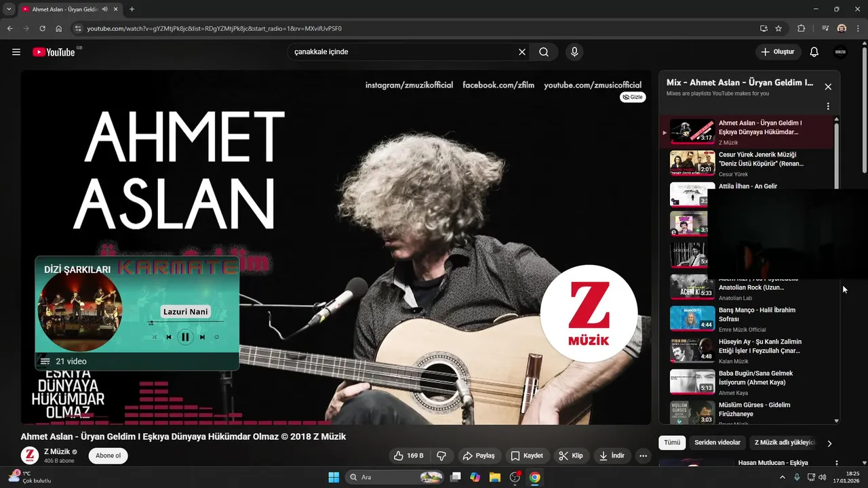Viewport: 868px width, 488px height.
Task: Click the Windows taskbar search box
Action: [395, 477]
